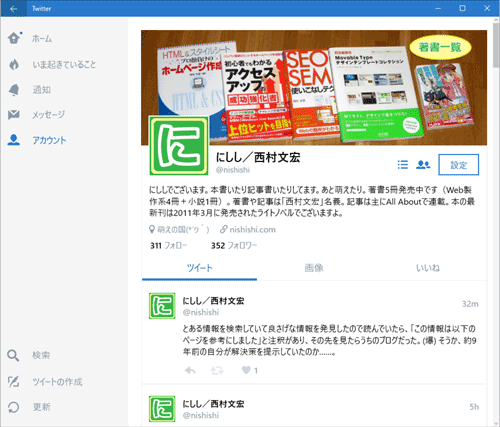Click avatar of the 32m tweet

[x=162, y=306]
